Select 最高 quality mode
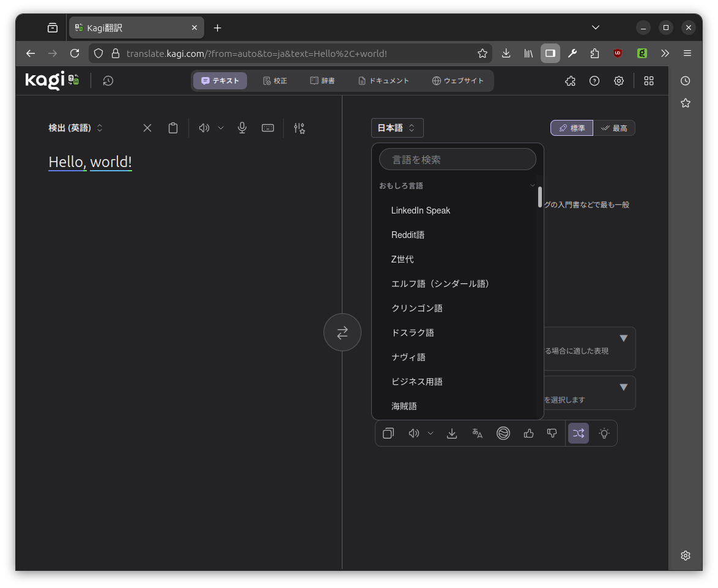The image size is (718, 588). click(614, 128)
